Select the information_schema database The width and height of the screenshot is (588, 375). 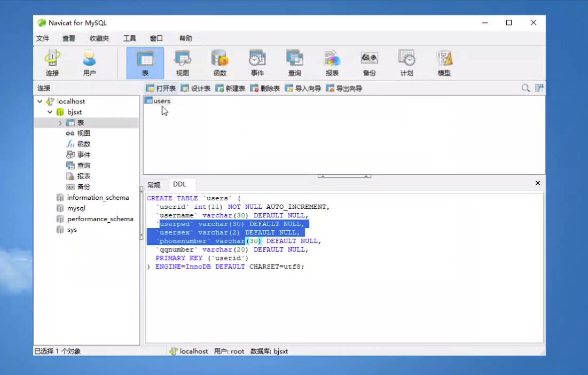pyautogui.click(x=98, y=197)
